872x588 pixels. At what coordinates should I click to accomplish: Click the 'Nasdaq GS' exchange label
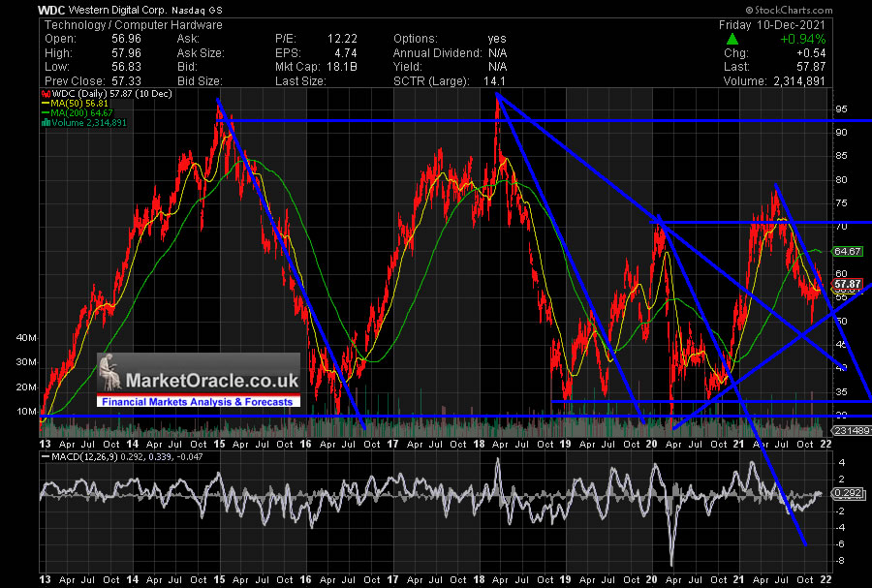(x=197, y=11)
